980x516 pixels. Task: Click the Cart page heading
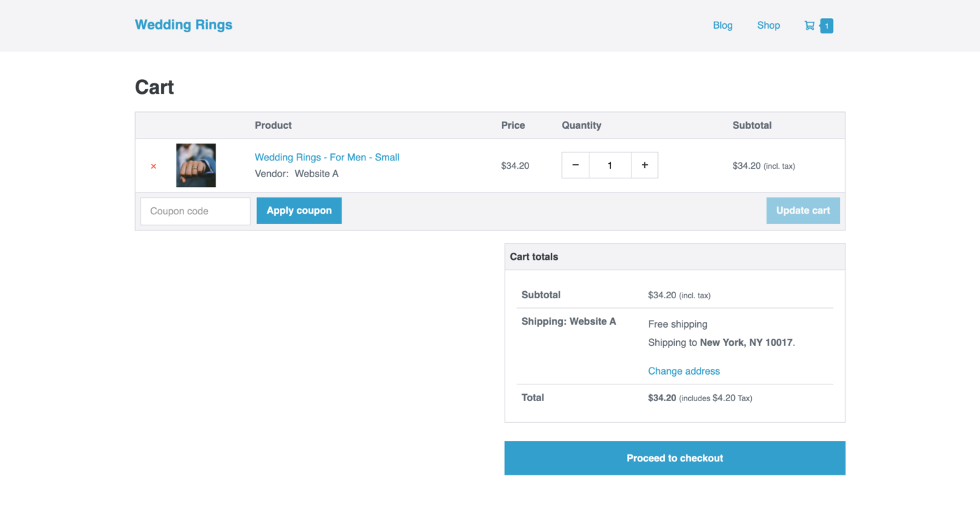click(x=155, y=88)
